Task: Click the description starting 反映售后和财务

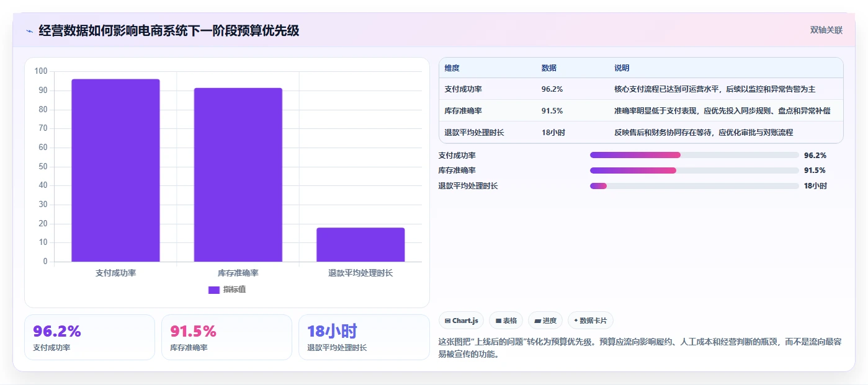Action: click(x=704, y=132)
